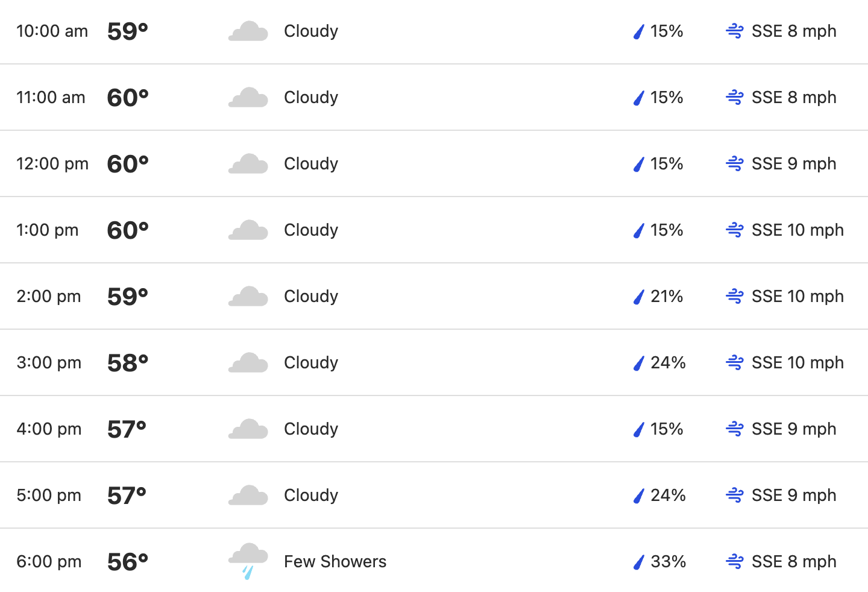Viewport: 868px width, 592px height.
Task: Click the raindrop icon beside 21%
Action: coord(639,297)
